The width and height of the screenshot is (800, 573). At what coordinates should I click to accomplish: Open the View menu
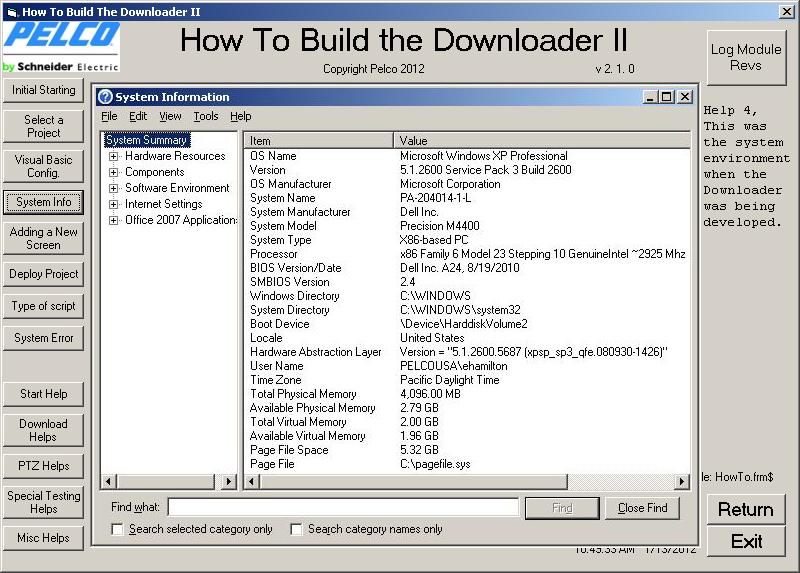[x=170, y=116]
